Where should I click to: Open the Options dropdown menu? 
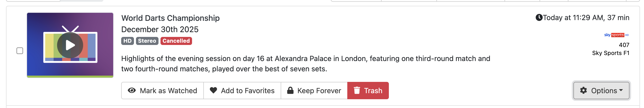[x=601, y=91]
